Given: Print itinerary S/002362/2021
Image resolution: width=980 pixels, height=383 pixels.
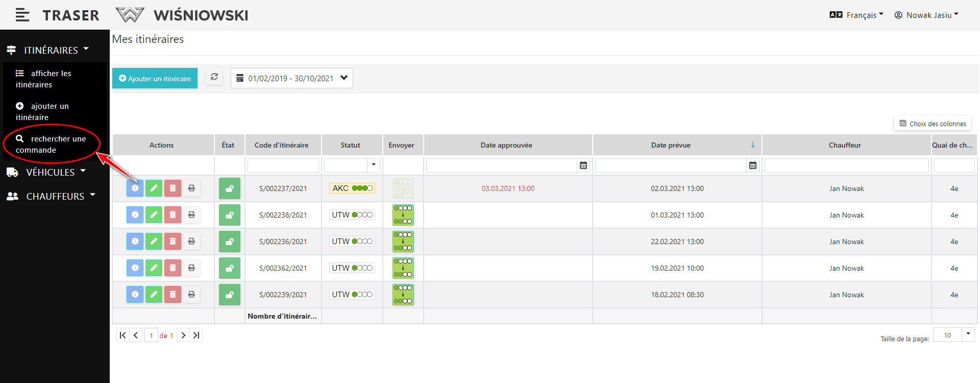Looking at the screenshot, I should (191, 268).
